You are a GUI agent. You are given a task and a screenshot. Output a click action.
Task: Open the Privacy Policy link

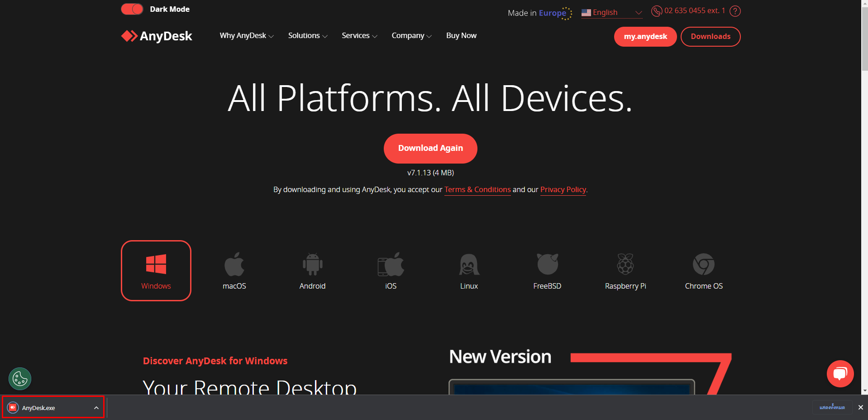pyautogui.click(x=563, y=189)
